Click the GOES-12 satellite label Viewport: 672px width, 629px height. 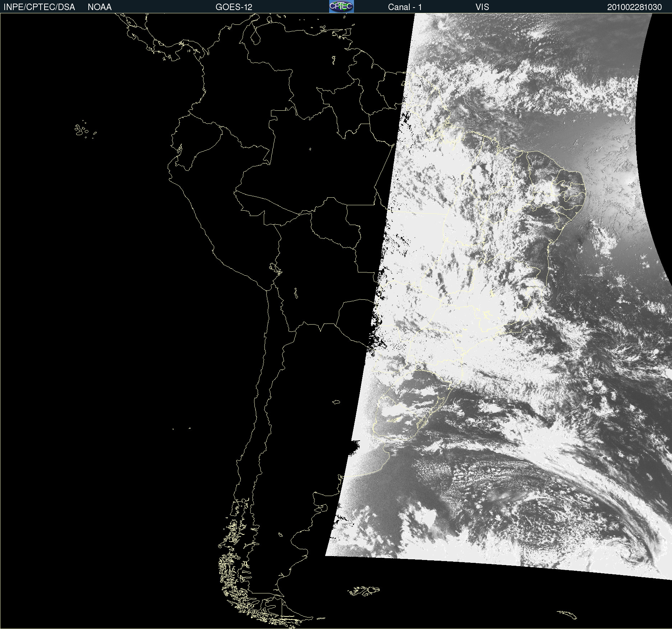234,7
